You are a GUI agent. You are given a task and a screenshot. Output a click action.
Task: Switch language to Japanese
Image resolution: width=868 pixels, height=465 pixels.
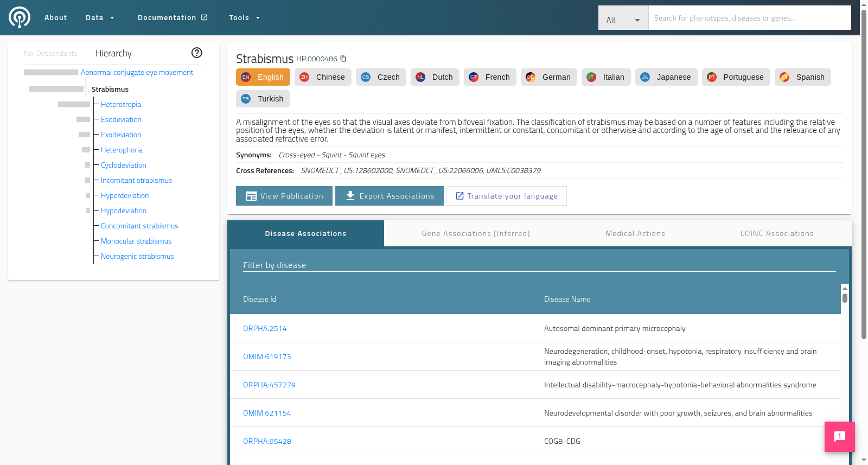click(666, 77)
